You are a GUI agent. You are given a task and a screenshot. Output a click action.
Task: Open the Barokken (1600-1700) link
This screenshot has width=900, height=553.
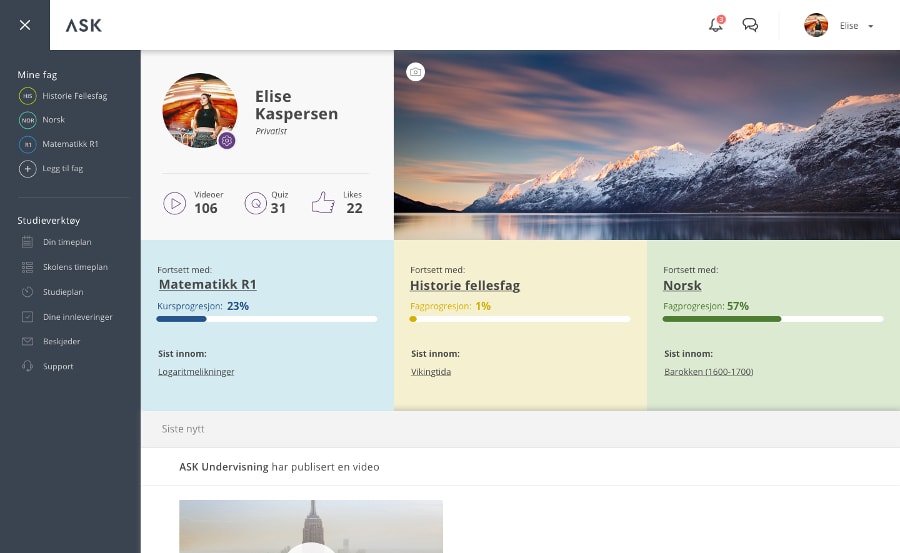point(708,372)
